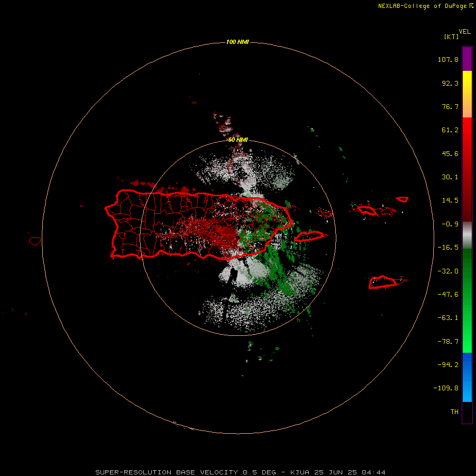Screen dimensions: 476x476
Task: Click the TH threshold label
Action: [454, 412]
